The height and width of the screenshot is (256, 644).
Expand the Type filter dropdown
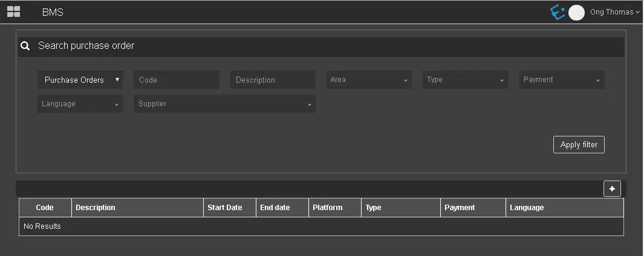pyautogui.click(x=466, y=80)
